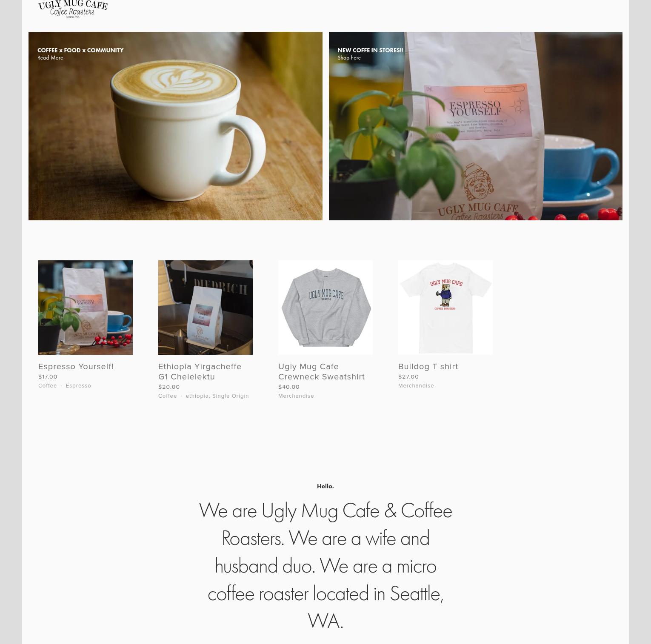Open the latte cup banner image
The height and width of the screenshot is (644, 651).
pos(175,126)
